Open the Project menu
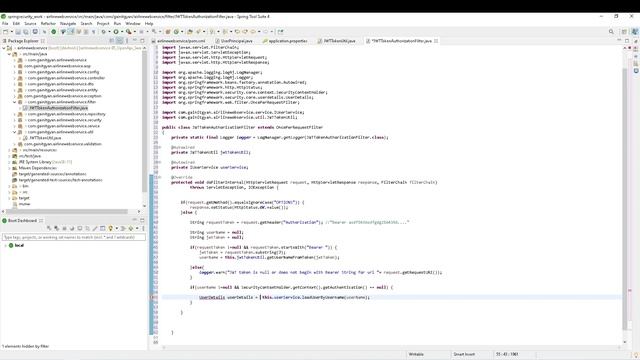 click(103, 24)
